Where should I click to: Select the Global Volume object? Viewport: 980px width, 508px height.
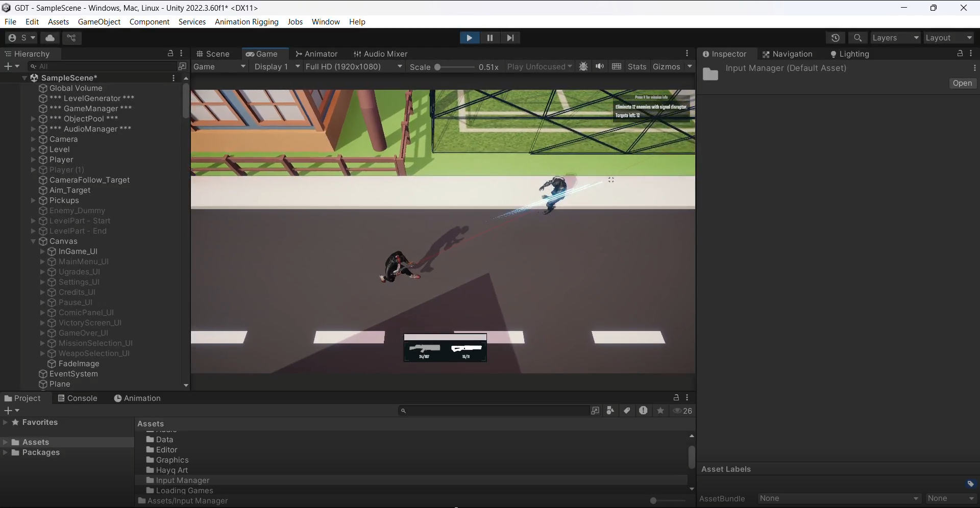(76, 88)
